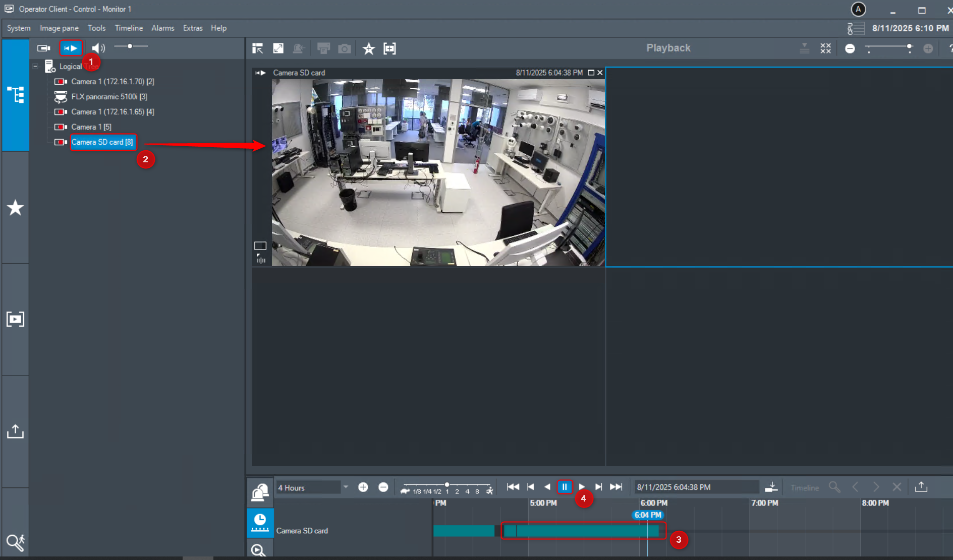Open the export icon in left sidebar
This screenshot has height=560, width=953.
point(15,431)
